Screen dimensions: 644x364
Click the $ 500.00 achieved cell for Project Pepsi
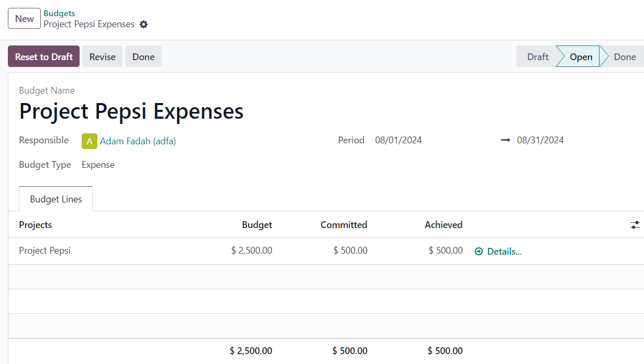click(x=446, y=251)
